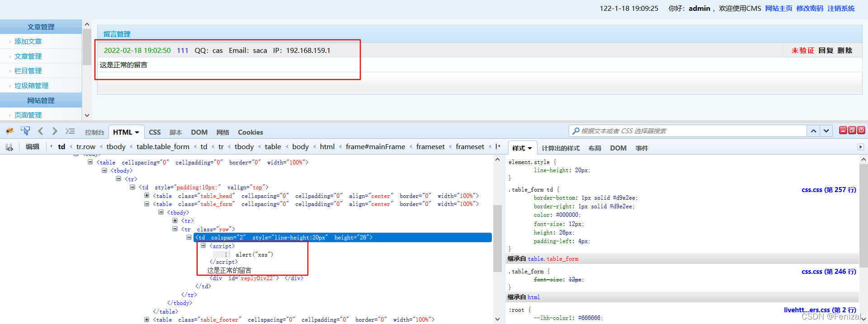Click 注销系统 logout link
Image resolution: width=868 pixels, height=324 pixels.
point(841,9)
